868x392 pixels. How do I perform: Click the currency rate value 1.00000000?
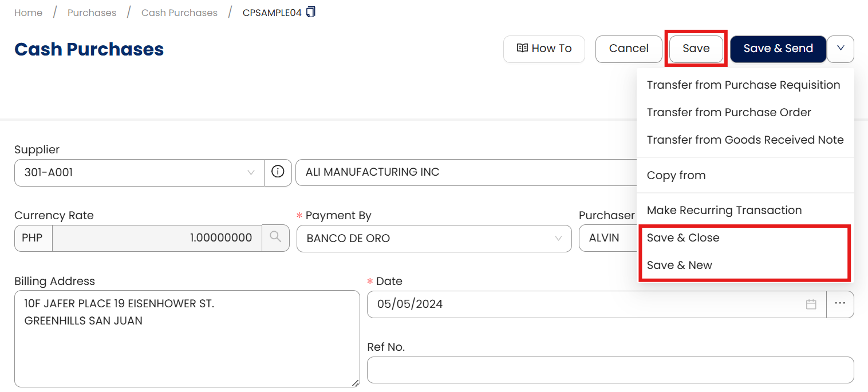[x=157, y=238]
